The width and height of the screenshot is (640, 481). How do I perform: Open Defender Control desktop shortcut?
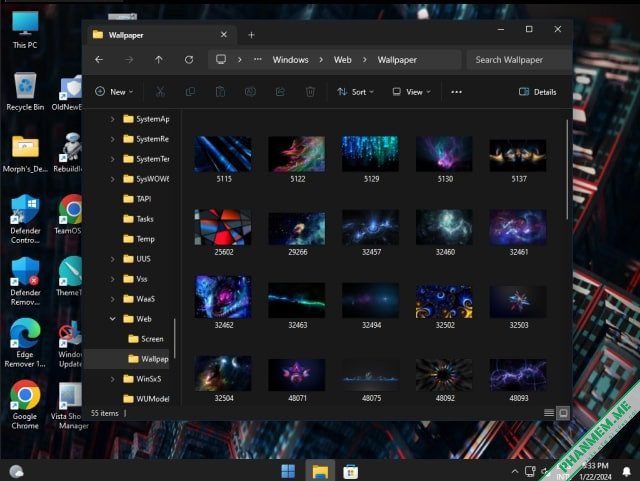point(25,219)
